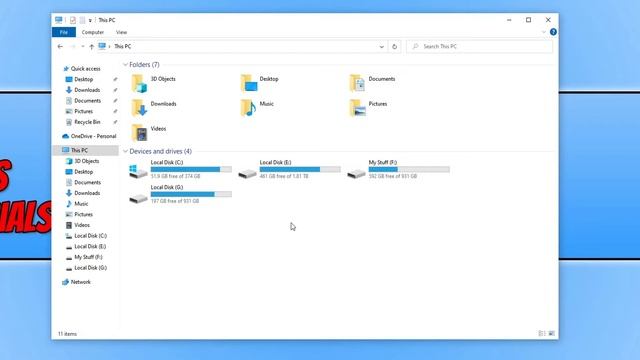Viewport: 640px width, 360px height.
Task: Click My Stuff (F:) usage bar
Action: tap(409, 169)
